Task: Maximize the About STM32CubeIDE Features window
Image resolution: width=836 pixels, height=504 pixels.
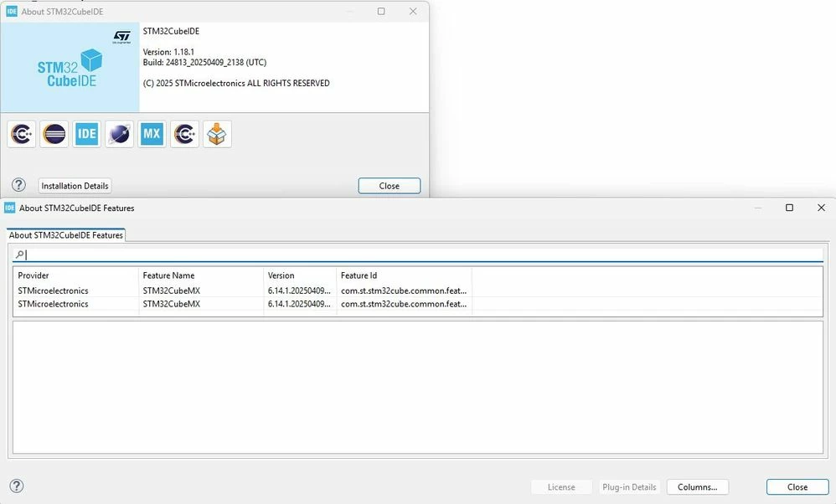Action: coord(790,208)
